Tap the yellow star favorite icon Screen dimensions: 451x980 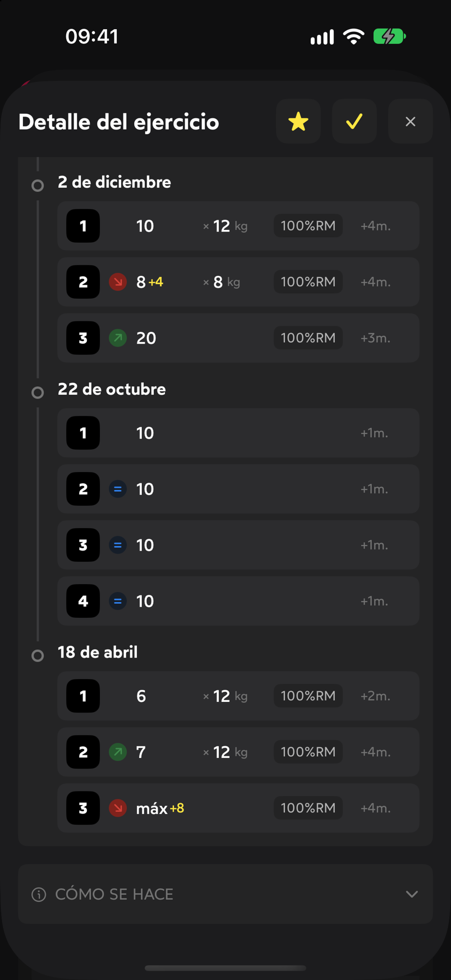click(298, 122)
